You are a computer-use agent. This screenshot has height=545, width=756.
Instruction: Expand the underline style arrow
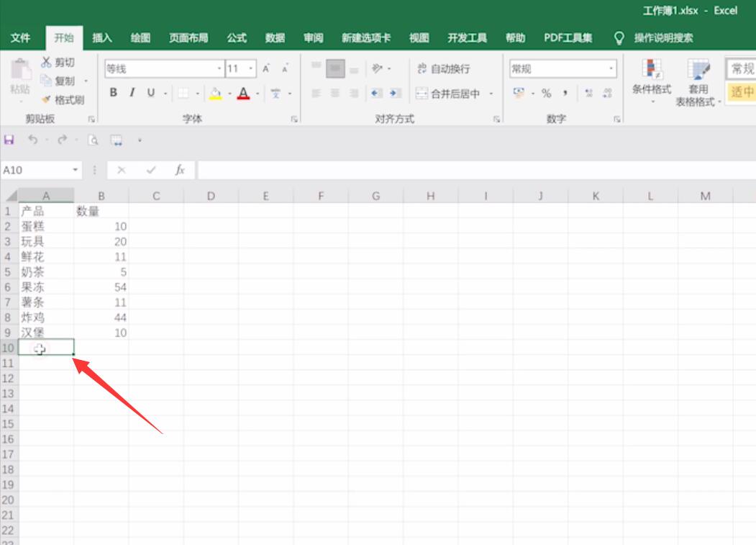click(165, 93)
